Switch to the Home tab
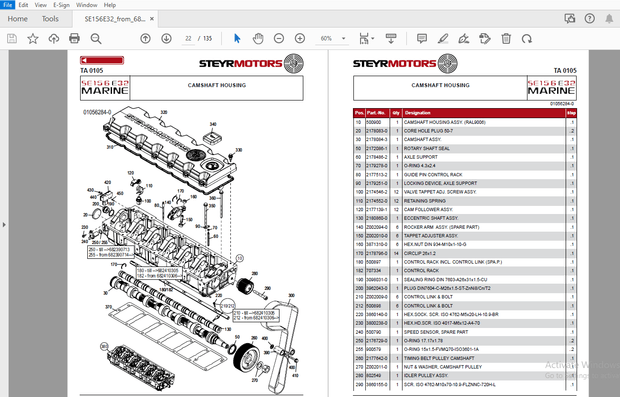The width and height of the screenshot is (620, 397). click(18, 19)
